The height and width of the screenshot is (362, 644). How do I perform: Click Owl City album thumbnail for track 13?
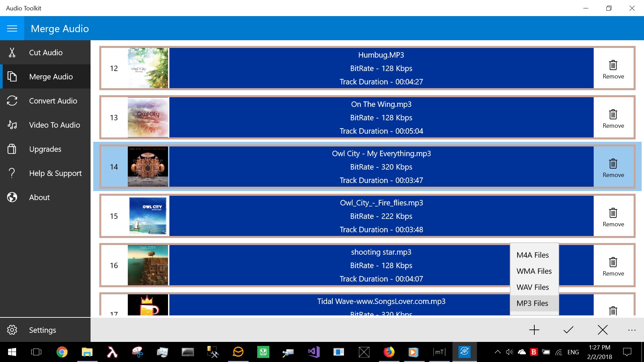coord(149,117)
